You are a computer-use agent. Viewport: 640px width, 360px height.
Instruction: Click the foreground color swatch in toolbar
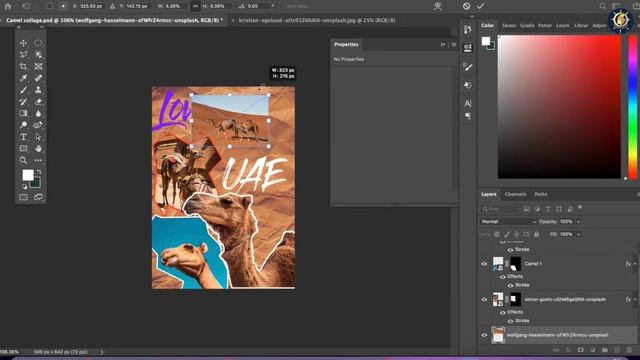pyautogui.click(x=28, y=175)
